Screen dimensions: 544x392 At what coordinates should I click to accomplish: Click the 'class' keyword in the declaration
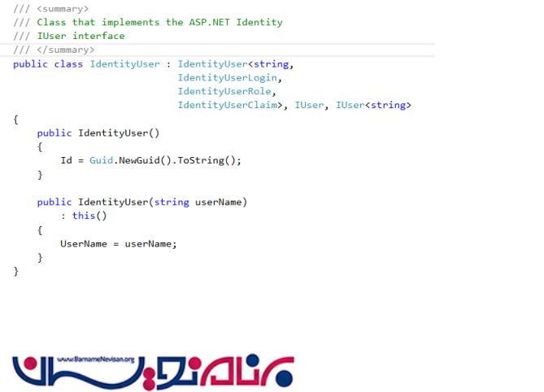coord(68,63)
